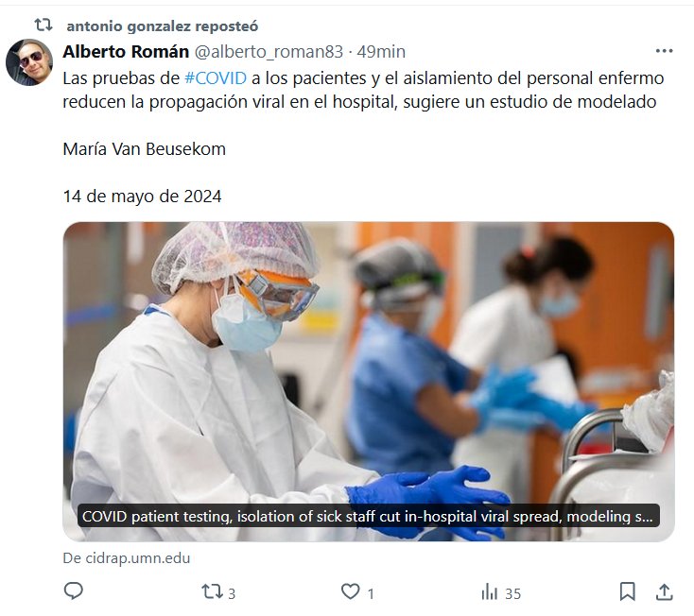
Task: Open the Alberto Román display name
Action: tap(126, 52)
